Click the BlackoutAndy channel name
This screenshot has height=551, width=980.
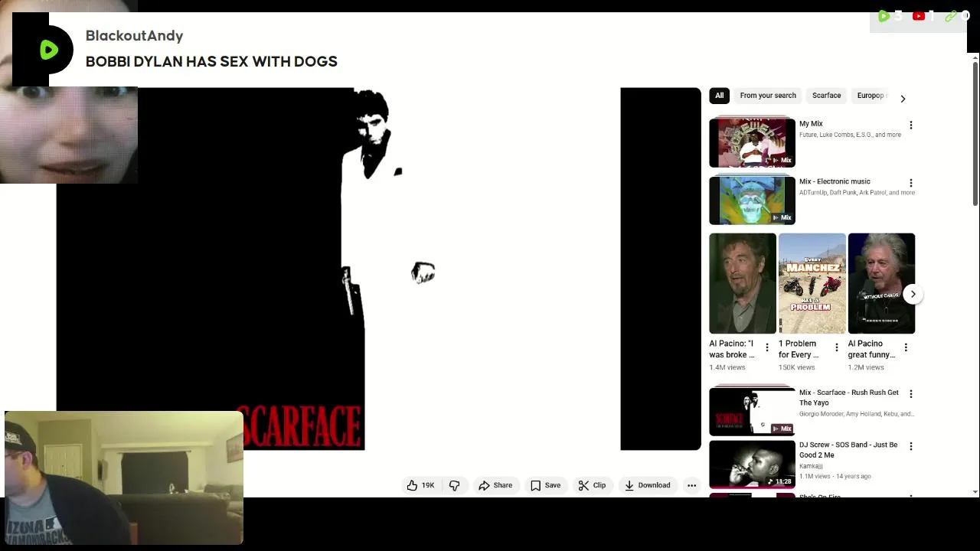click(x=134, y=35)
